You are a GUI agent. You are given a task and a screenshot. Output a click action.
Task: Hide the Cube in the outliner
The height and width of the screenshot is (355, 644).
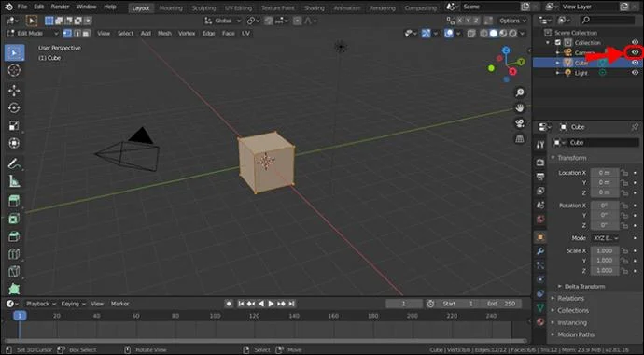tap(635, 63)
